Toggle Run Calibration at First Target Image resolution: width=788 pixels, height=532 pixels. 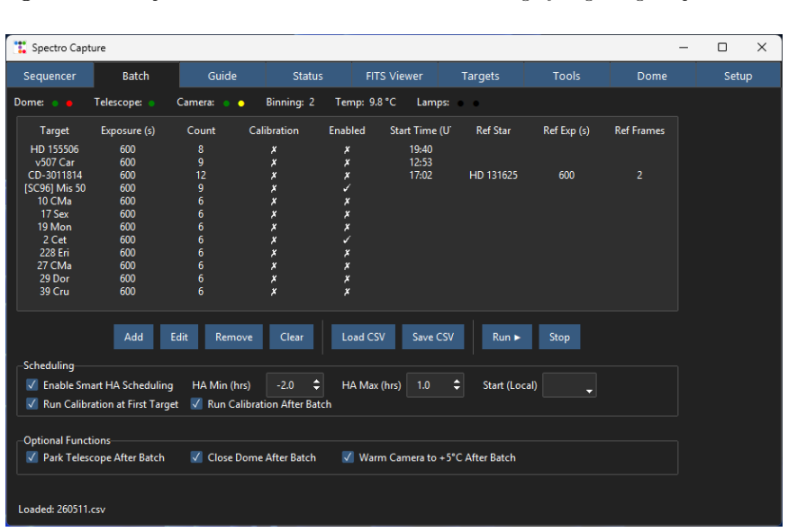point(32,404)
